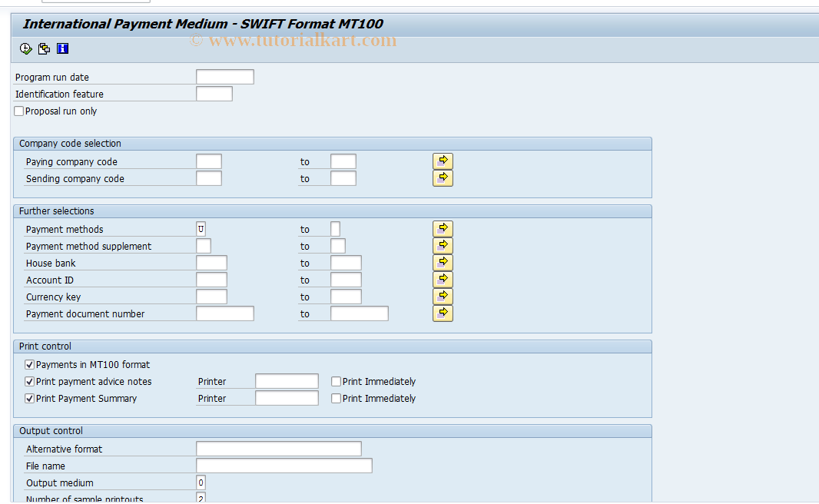Click the Execute clock icon

25,48
